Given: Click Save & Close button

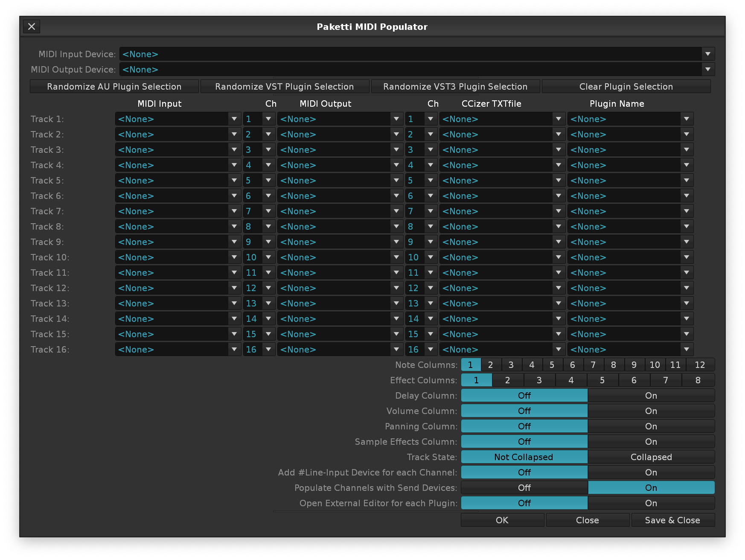Looking at the screenshot, I should tap(673, 520).
